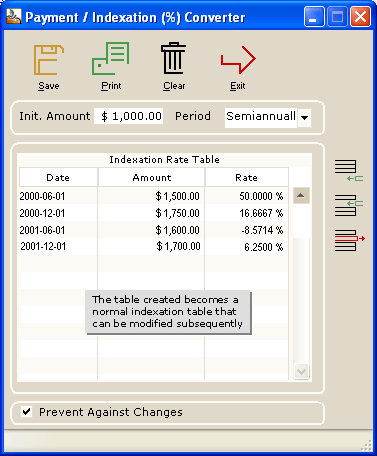The width and height of the screenshot is (377, 456).
Task: Toggle Prevent Against Changes checkbox
Action: click(x=26, y=412)
